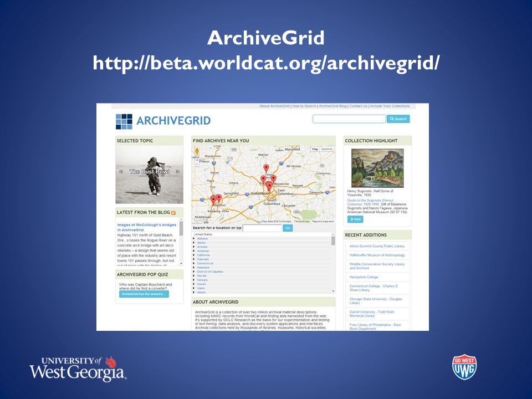The height and width of the screenshot is (399, 532).
Task: Zoom out with the map minus button
Action: pos(197,164)
